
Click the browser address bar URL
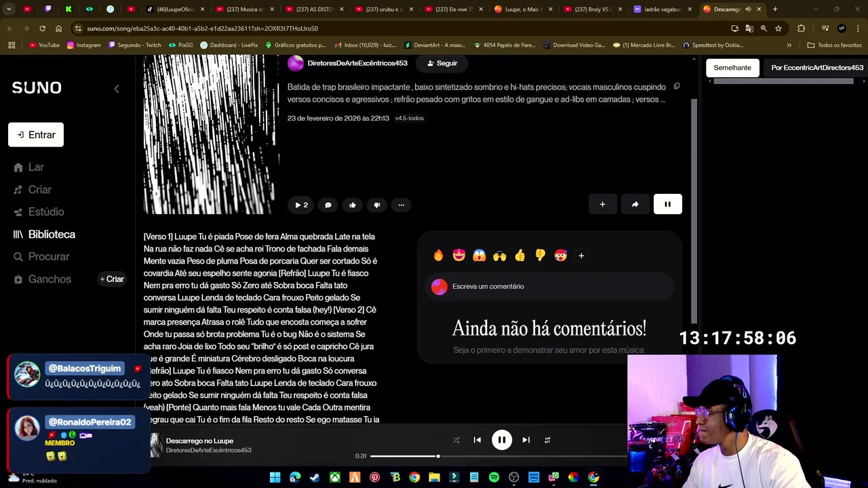click(202, 28)
